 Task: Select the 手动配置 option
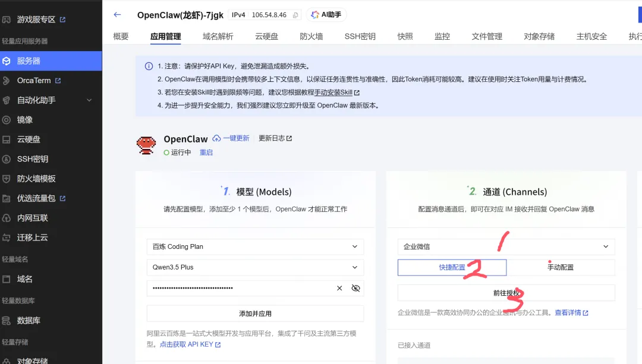pos(561,267)
